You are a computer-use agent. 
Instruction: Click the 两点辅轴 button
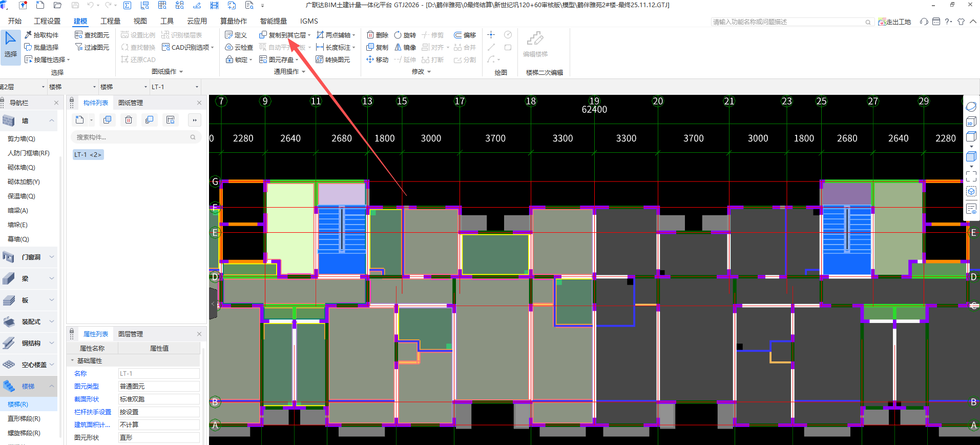(336, 35)
